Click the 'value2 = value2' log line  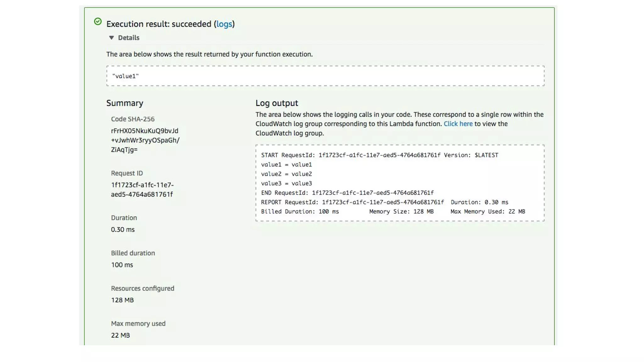[x=286, y=174]
